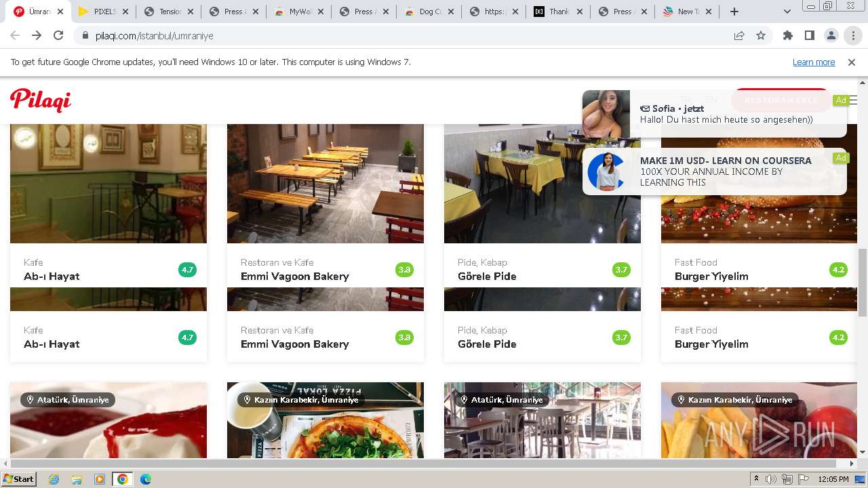Click the browser forward arrow
The width and height of the screenshot is (868, 488).
pyautogui.click(x=37, y=36)
